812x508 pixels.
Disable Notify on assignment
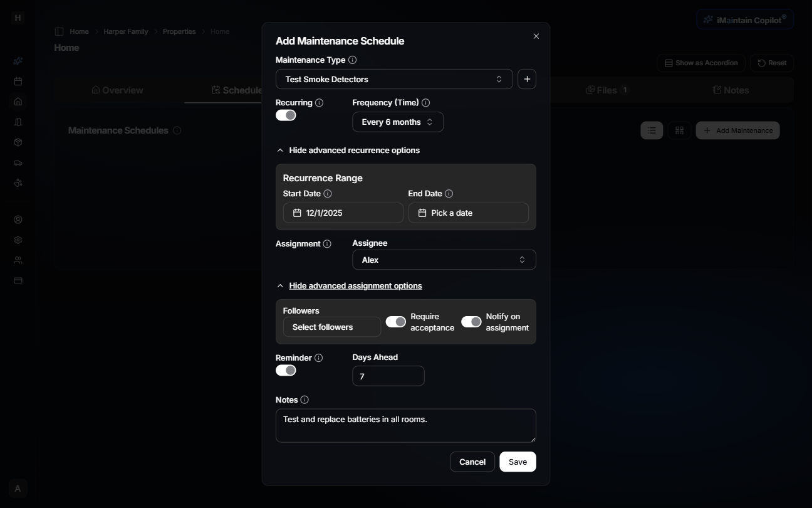(x=471, y=321)
